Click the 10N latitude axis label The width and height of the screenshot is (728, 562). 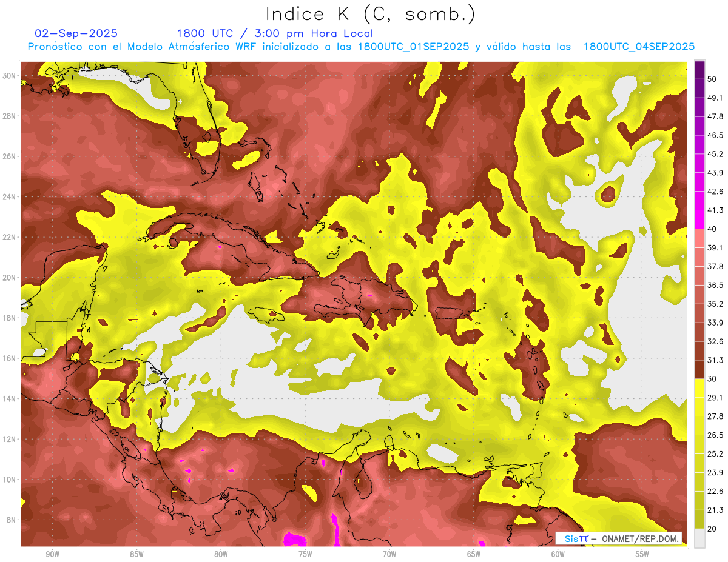pos(9,480)
